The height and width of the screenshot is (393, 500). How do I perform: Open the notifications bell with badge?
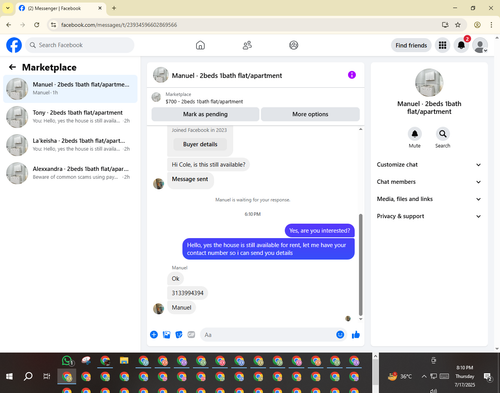461,45
